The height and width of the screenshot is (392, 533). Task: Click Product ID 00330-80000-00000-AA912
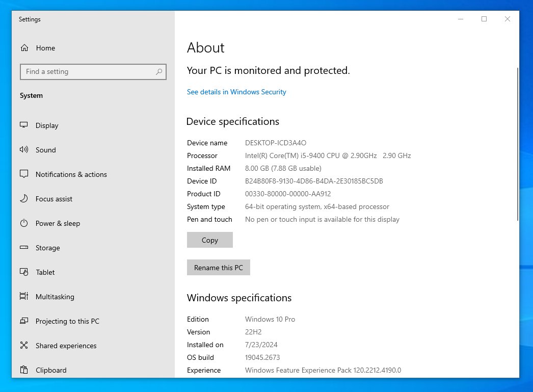[x=288, y=194]
